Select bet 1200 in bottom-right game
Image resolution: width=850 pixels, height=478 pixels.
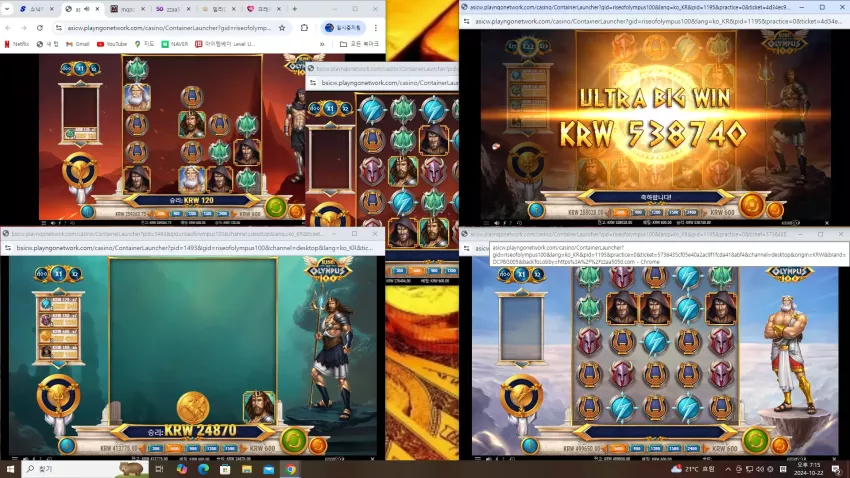pyautogui.click(x=655, y=448)
